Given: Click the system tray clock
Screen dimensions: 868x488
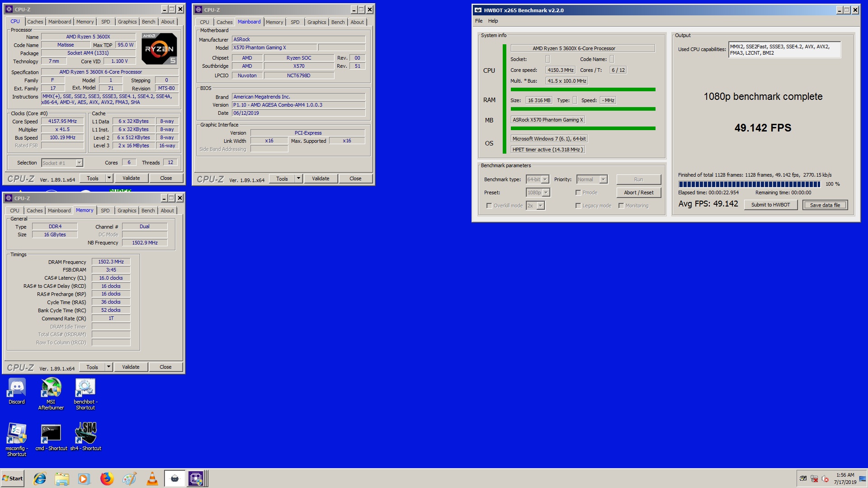Looking at the screenshot, I should [845, 479].
